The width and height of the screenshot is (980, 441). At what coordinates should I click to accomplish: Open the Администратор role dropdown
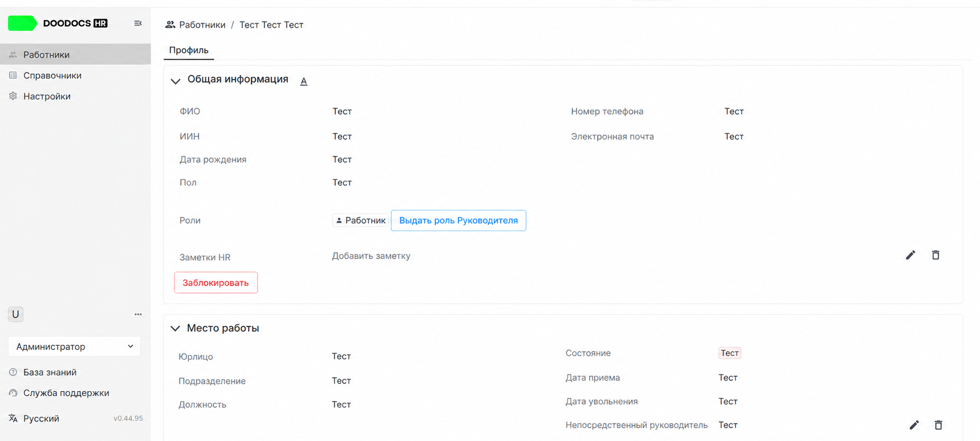click(74, 346)
